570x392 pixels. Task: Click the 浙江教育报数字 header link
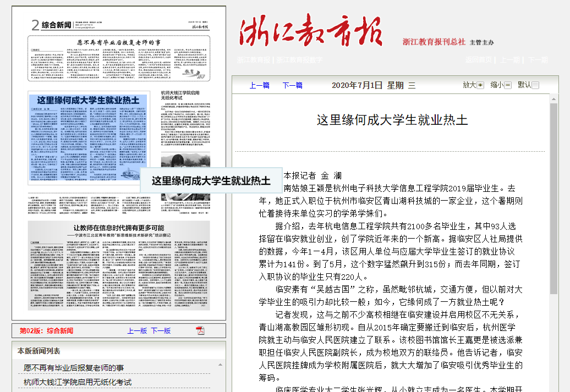[x=299, y=60]
